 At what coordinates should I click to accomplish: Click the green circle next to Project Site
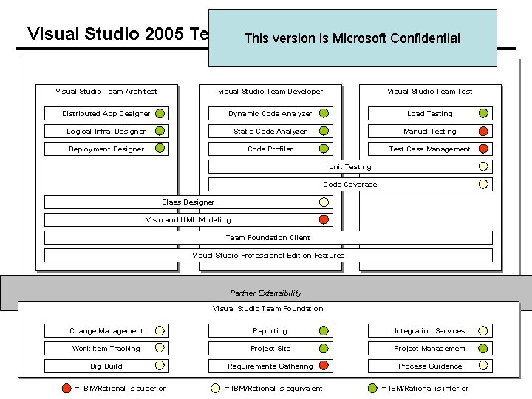(x=324, y=349)
